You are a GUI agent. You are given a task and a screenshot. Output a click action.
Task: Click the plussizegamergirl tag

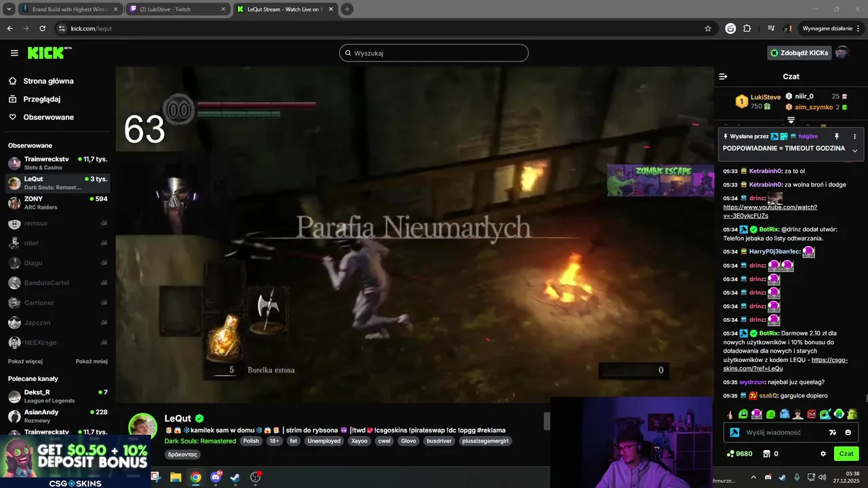(x=485, y=441)
